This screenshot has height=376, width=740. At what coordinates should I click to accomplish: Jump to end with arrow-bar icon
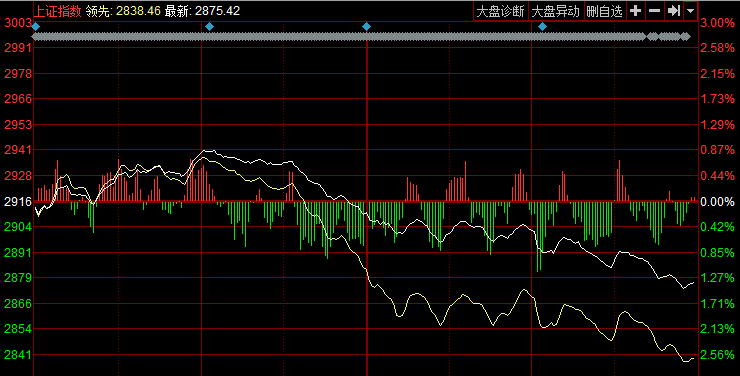[x=673, y=11]
